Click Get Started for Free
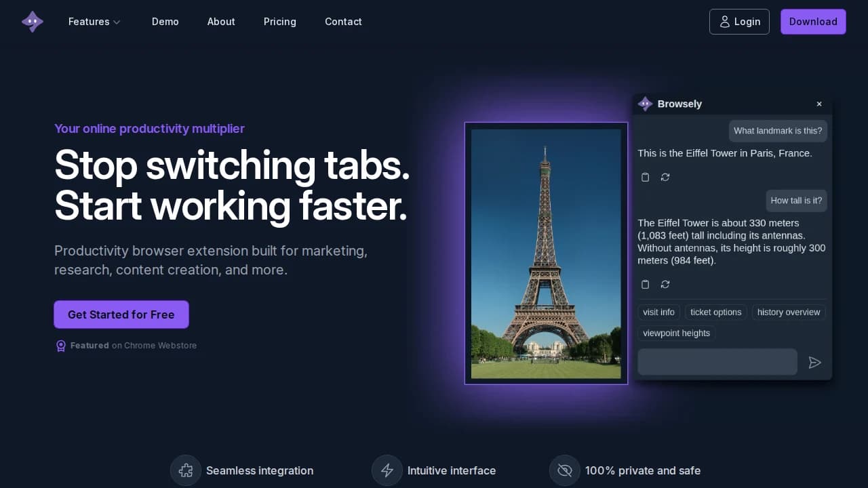 tap(121, 314)
